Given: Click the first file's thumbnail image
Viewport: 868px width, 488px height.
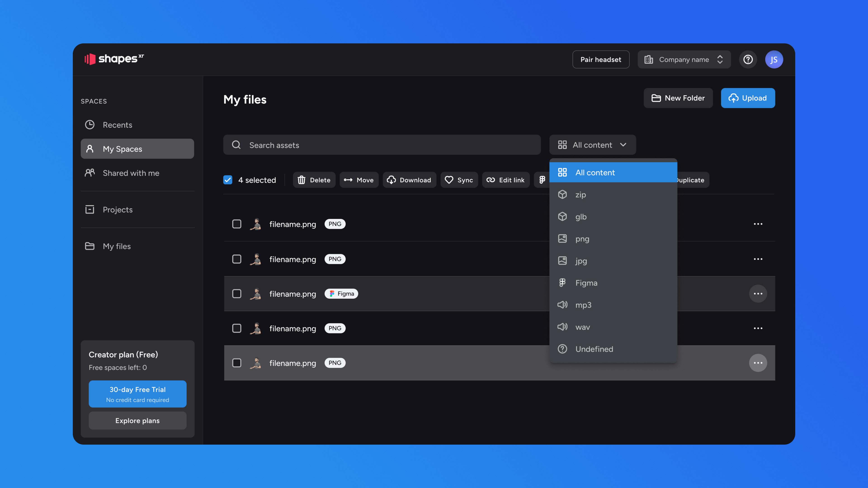Looking at the screenshot, I should 256,224.
